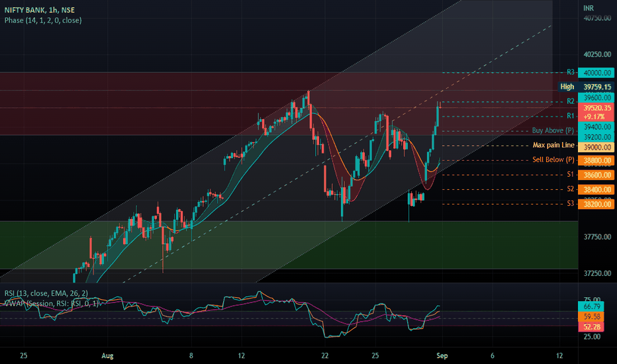Click the 25.00 RSI axis label
Screen dimensions: 617x364
point(592,337)
